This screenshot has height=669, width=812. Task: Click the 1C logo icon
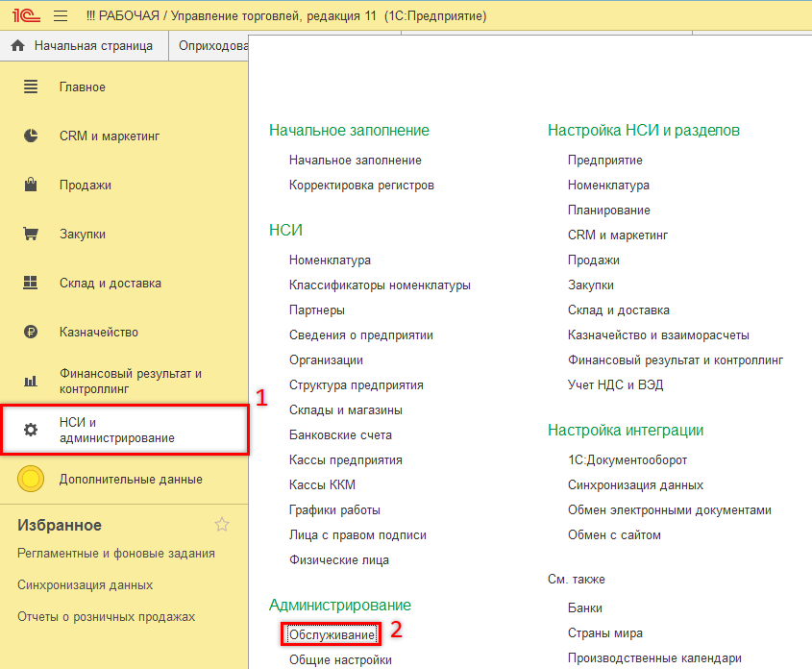pyautogui.click(x=26, y=15)
